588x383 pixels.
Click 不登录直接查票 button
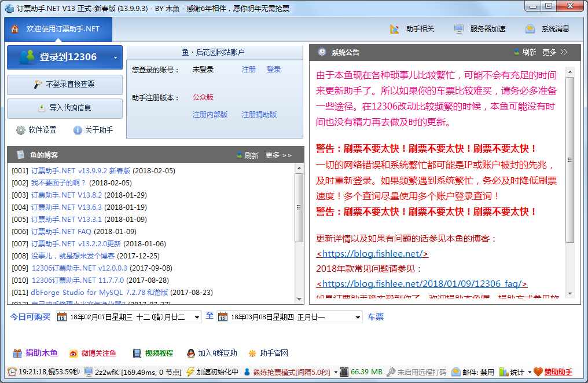64,85
